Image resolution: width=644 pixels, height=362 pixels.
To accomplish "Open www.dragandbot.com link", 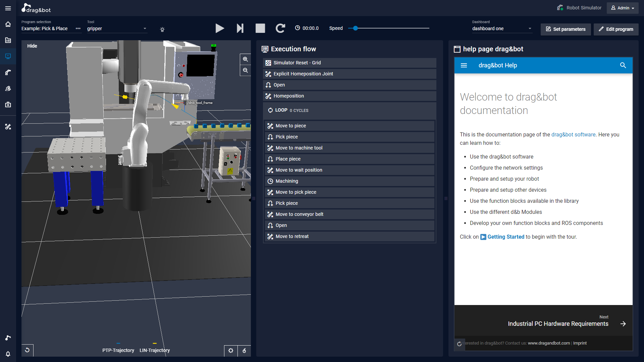I will point(549,343).
